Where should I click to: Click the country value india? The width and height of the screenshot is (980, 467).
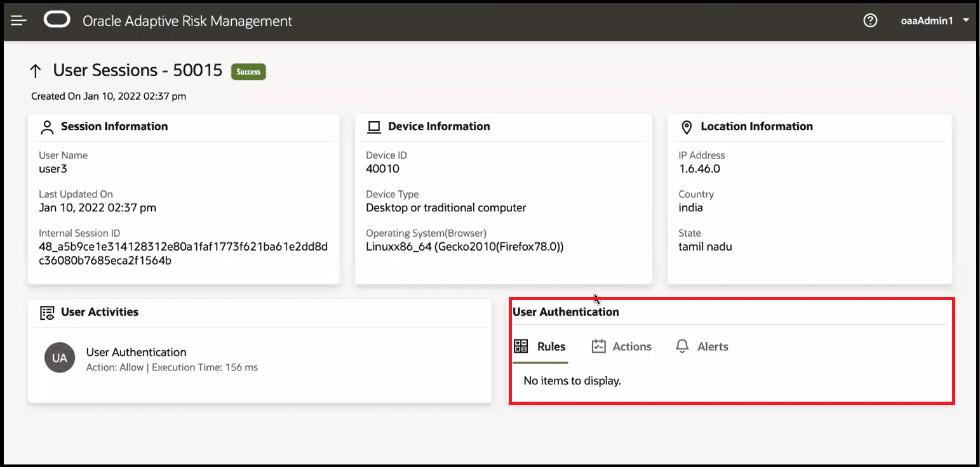690,207
